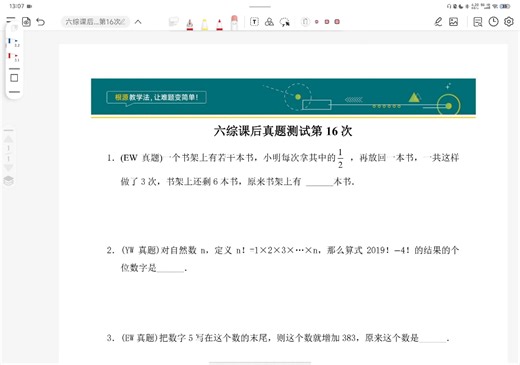Activate the lasso selection tool

tap(285, 22)
